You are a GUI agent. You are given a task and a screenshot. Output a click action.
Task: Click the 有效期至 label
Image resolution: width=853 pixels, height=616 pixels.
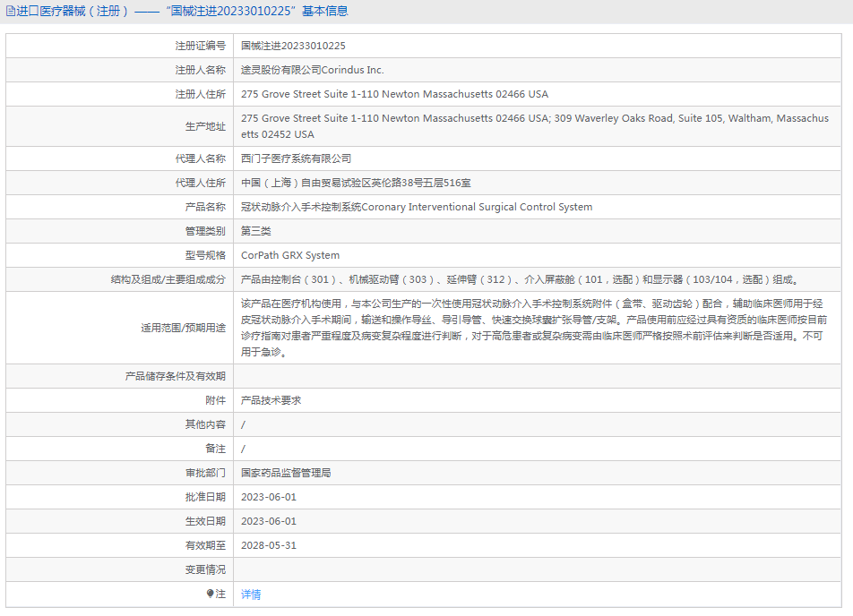pyautogui.click(x=205, y=545)
